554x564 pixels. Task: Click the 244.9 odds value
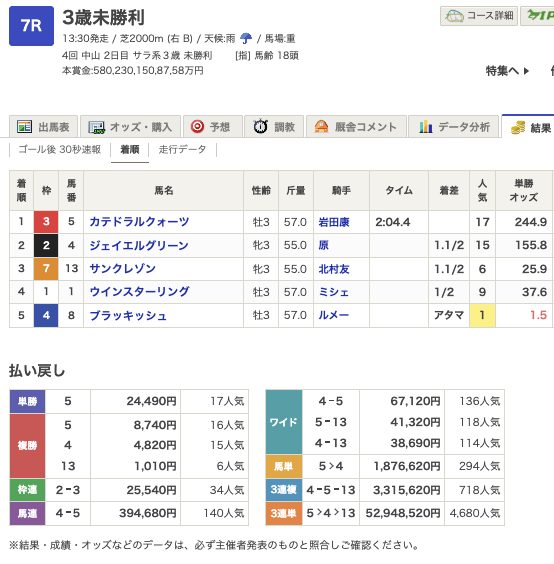tap(531, 222)
